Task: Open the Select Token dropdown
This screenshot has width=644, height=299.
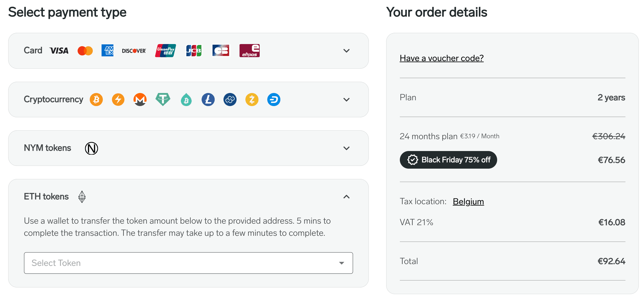Action: (x=188, y=263)
